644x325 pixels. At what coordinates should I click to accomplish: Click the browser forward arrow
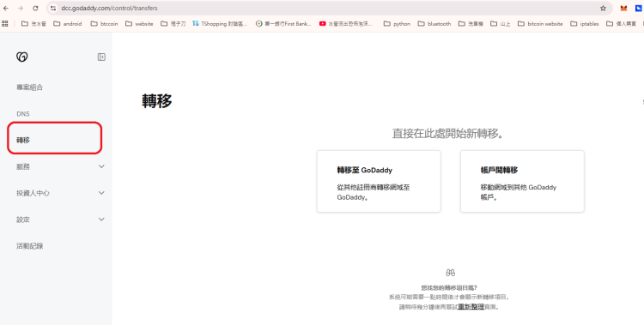point(21,9)
